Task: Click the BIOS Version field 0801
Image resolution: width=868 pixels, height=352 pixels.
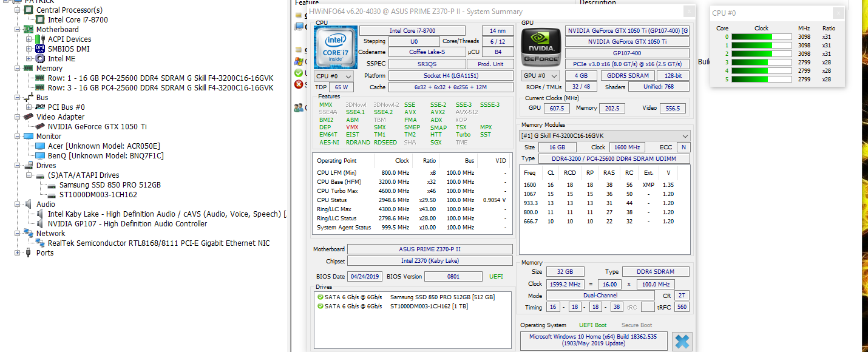Action: click(453, 276)
